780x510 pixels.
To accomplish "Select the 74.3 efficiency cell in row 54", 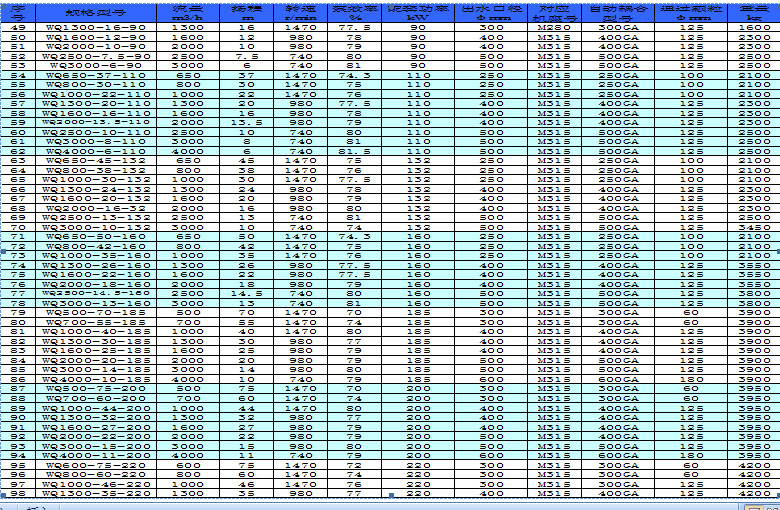I will 355,75.
